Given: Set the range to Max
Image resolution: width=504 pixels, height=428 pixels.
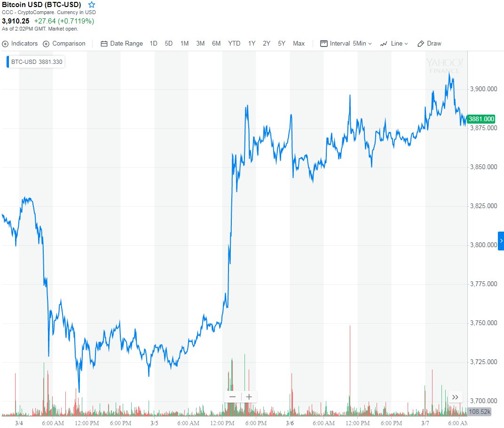Looking at the screenshot, I should click(299, 44).
